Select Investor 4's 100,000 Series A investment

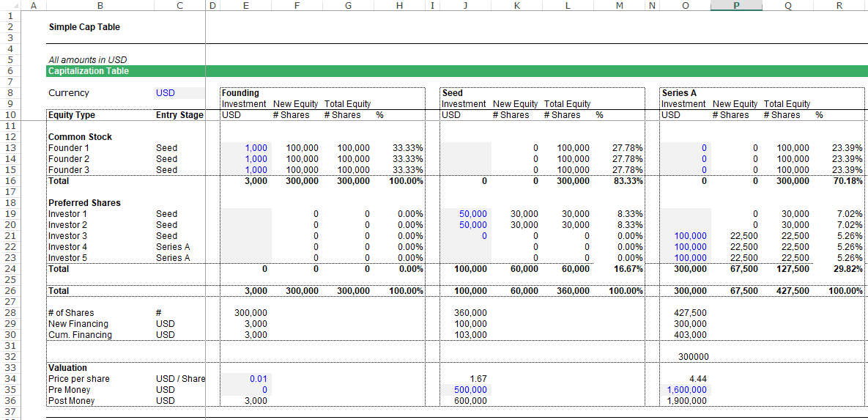(x=686, y=246)
